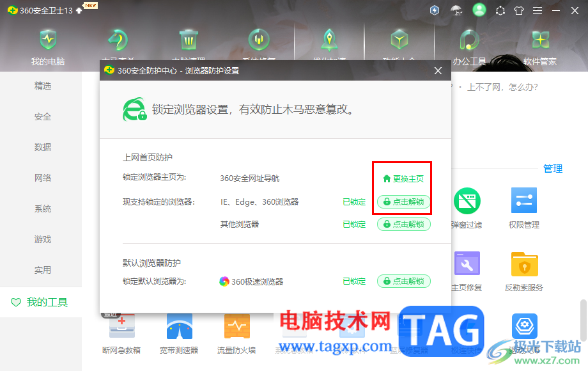Select 网络 in the left sidebar

click(x=42, y=178)
